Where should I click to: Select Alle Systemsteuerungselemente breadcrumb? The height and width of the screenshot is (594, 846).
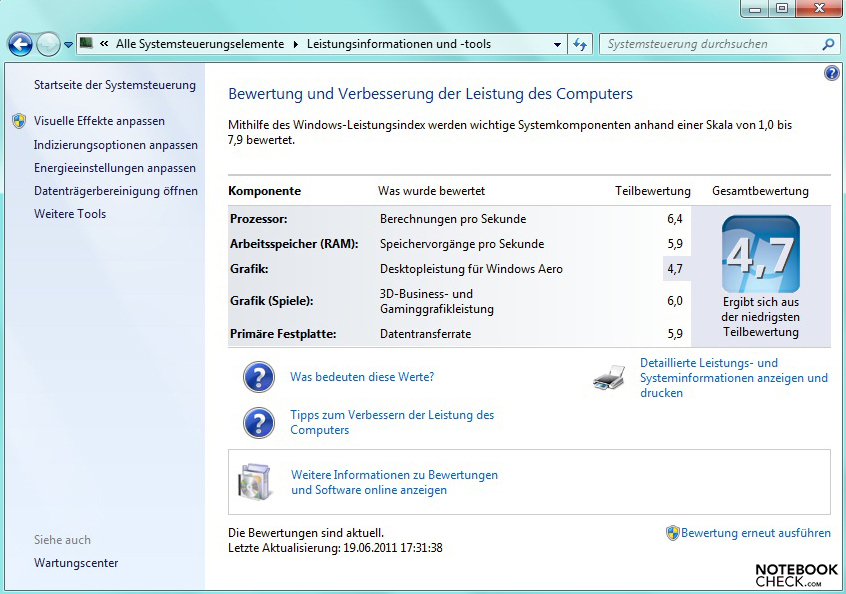pyautogui.click(x=200, y=44)
